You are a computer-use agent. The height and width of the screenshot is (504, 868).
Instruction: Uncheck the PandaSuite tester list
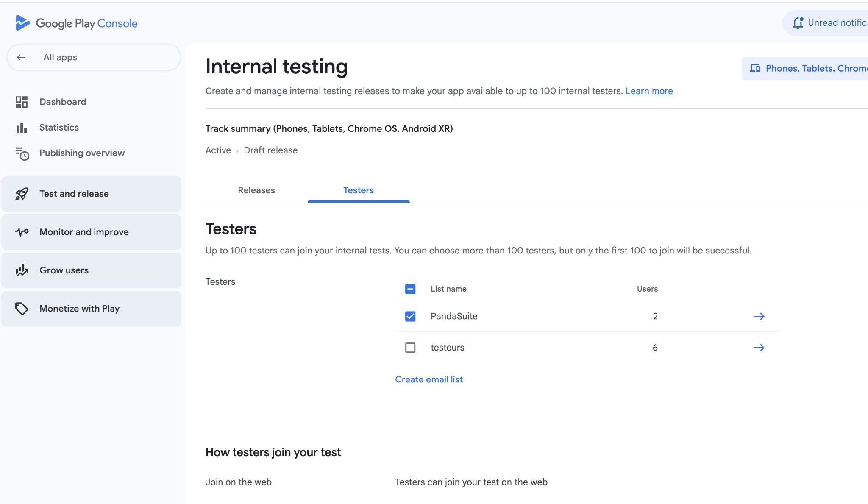point(409,316)
